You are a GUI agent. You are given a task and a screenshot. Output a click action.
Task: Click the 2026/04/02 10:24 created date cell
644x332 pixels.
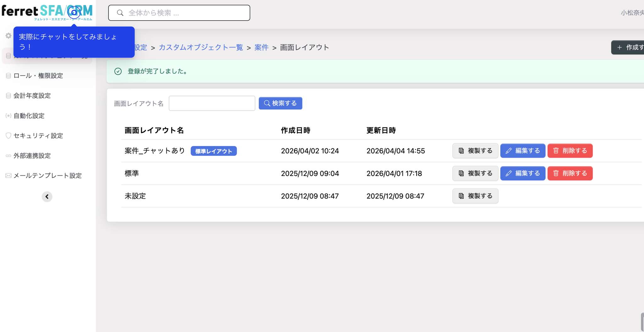(x=310, y=151)
